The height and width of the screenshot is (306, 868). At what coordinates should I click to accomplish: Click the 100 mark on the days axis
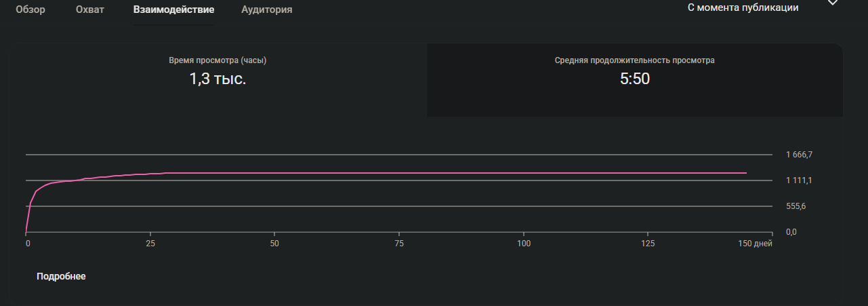523,244
